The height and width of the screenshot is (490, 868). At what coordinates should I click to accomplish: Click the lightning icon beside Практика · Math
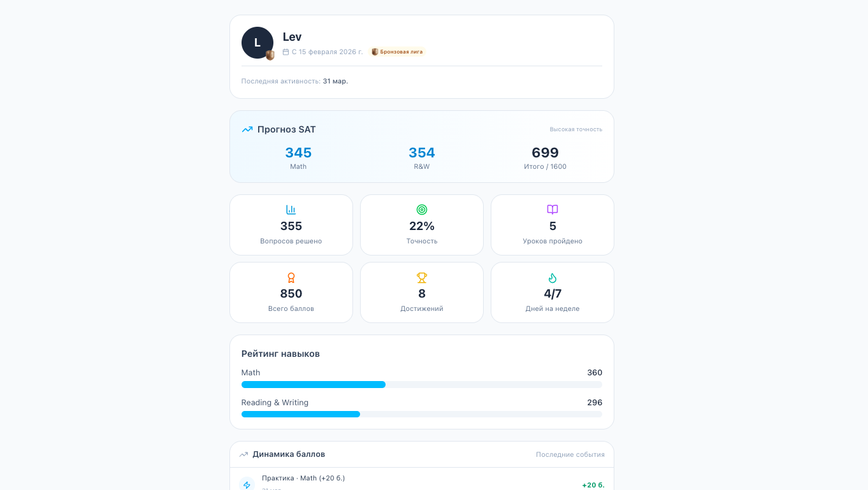[247, 485]
